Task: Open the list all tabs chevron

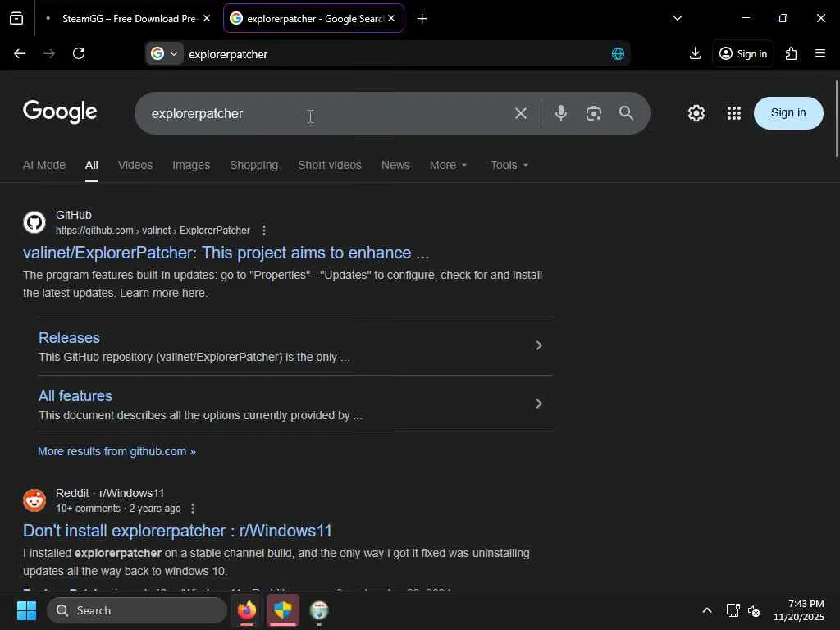Action: pos(677,18)
